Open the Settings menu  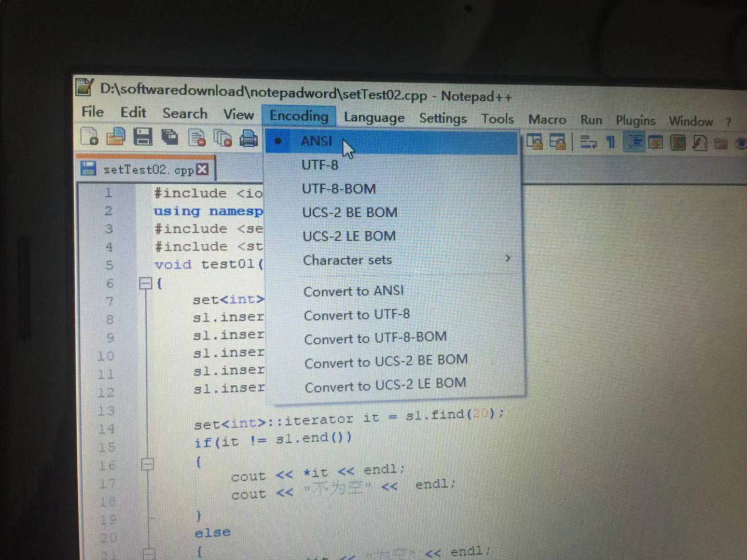(x=443, y=119)
